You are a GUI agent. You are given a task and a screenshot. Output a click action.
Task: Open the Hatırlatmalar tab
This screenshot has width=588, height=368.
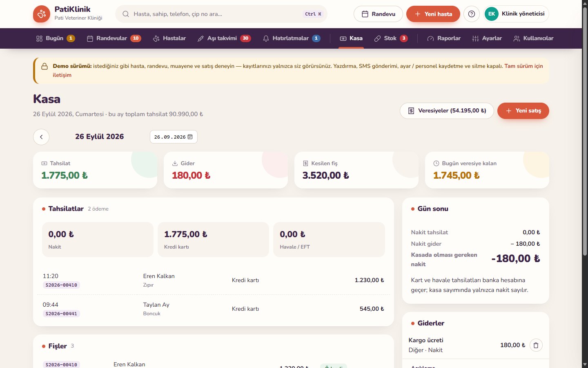(x=292, y=38)
